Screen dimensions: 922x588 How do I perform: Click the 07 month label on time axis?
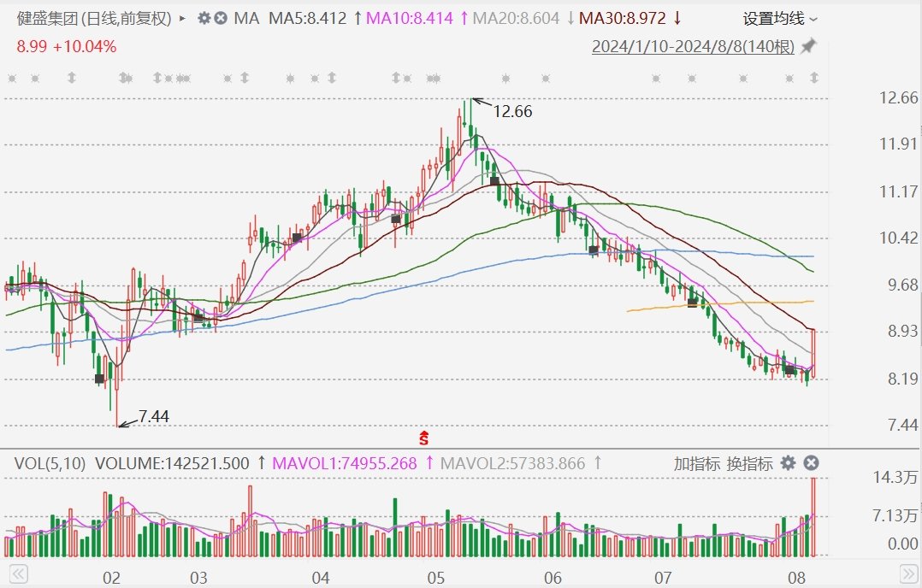tap(663, 578)
